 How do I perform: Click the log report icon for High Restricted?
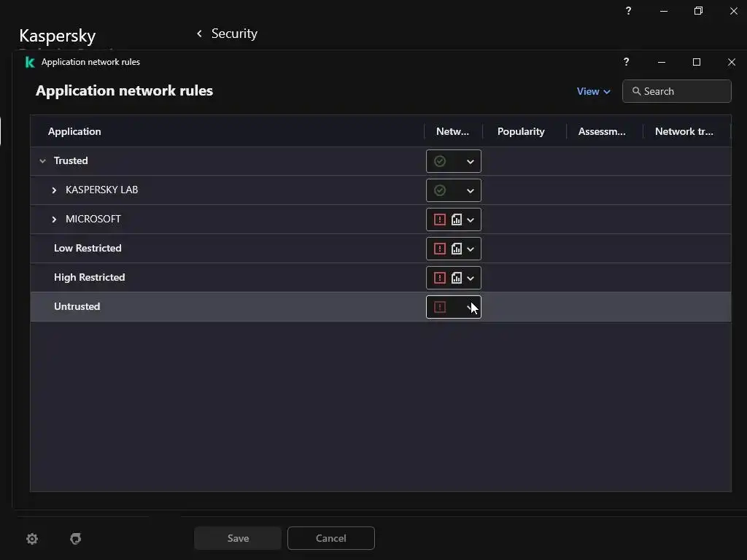(x=457, y=278)
